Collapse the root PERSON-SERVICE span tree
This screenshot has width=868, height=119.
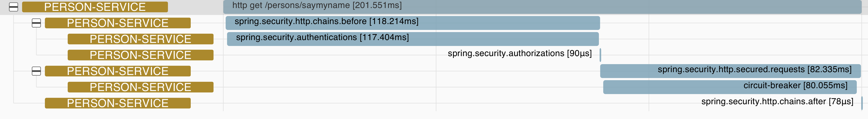coord(14,7)
